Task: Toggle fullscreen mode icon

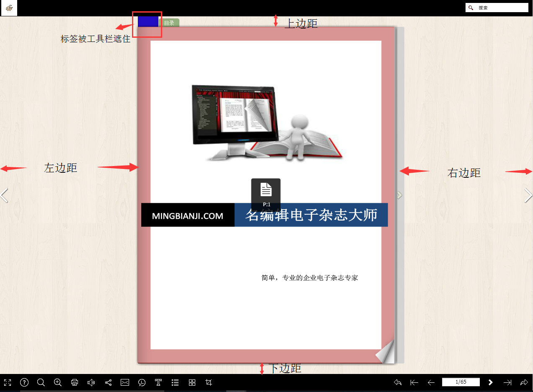Action: 8,382
